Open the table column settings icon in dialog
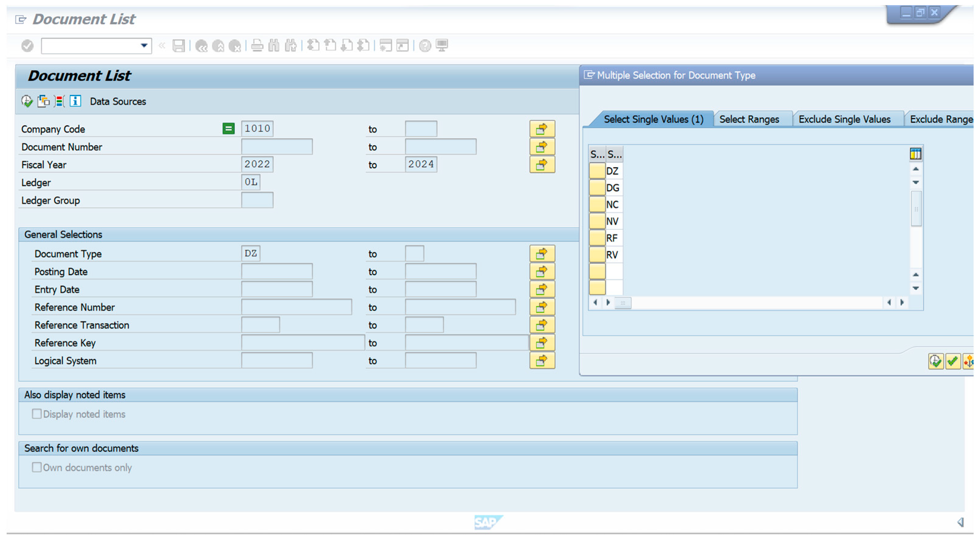Viewport: 980px width, 542px height. pyautogui.click(x=915, y=154)
